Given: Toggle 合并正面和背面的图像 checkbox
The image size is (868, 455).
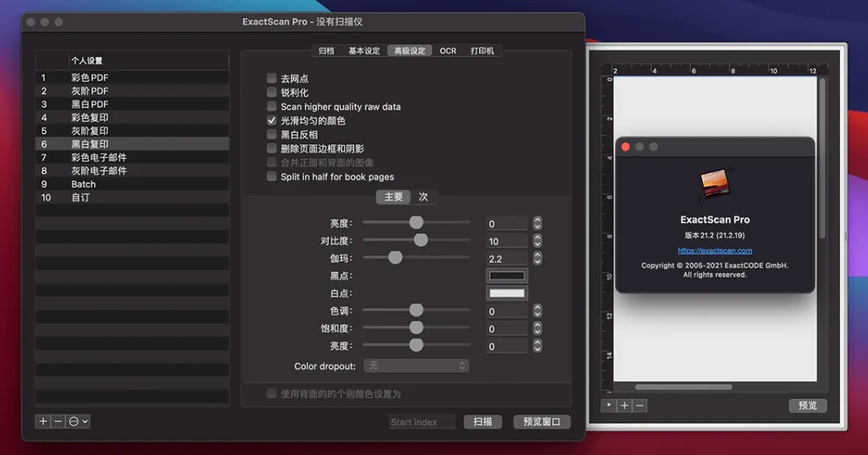Looking at the screenshot, I should [x=272, y=163].
